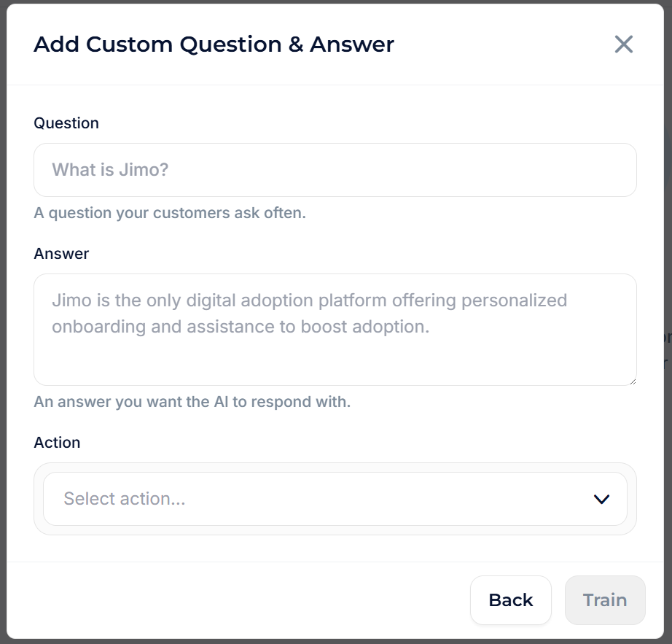Click the dialog title 'Add Custom Question & Answer'
This screenshot has width=672, height=644.
click(214, 44)
